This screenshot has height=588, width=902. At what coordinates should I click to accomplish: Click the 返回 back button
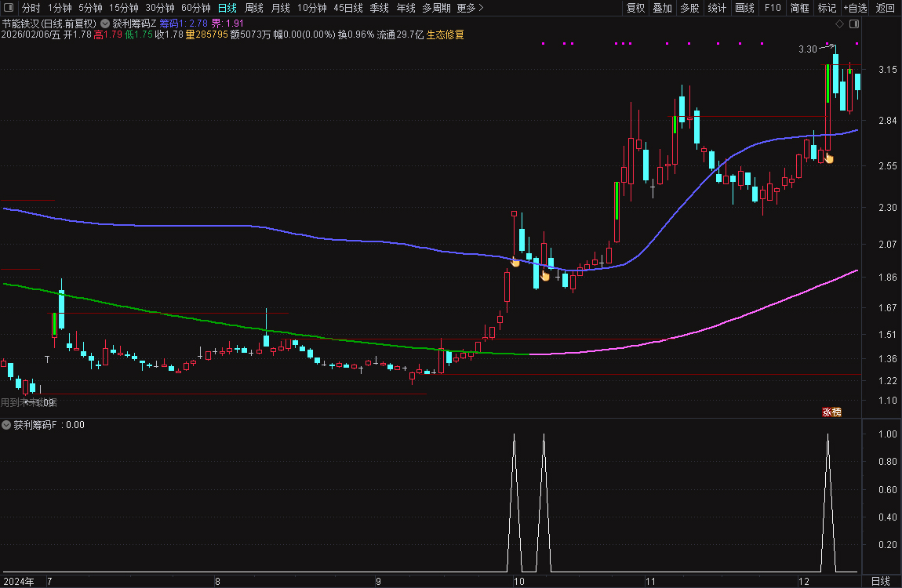[885, 8]
